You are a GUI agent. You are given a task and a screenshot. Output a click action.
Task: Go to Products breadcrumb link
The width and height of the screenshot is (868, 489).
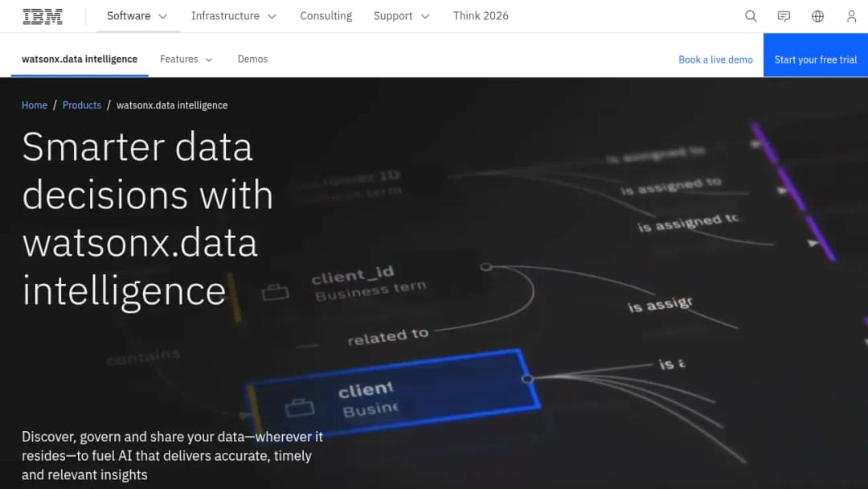[x=82, y=105]
